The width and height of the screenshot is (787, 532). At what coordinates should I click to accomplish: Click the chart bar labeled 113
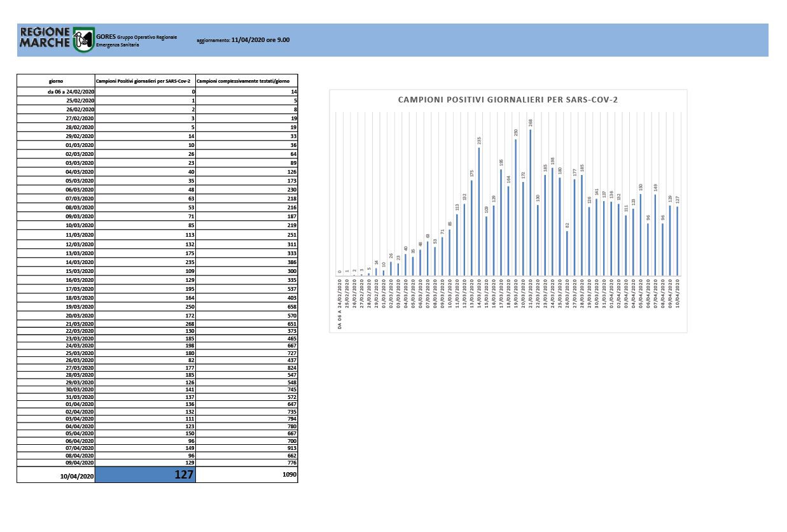point(456,245)
